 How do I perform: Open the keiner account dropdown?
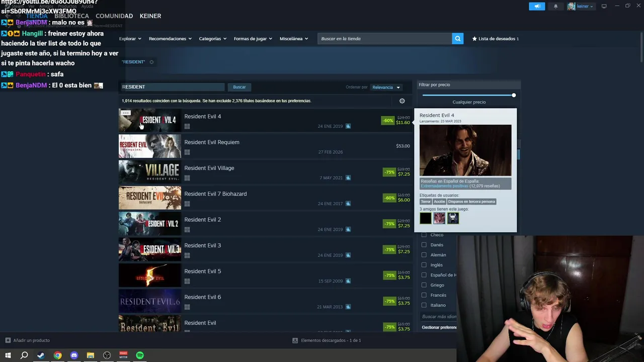pos(581,6)
